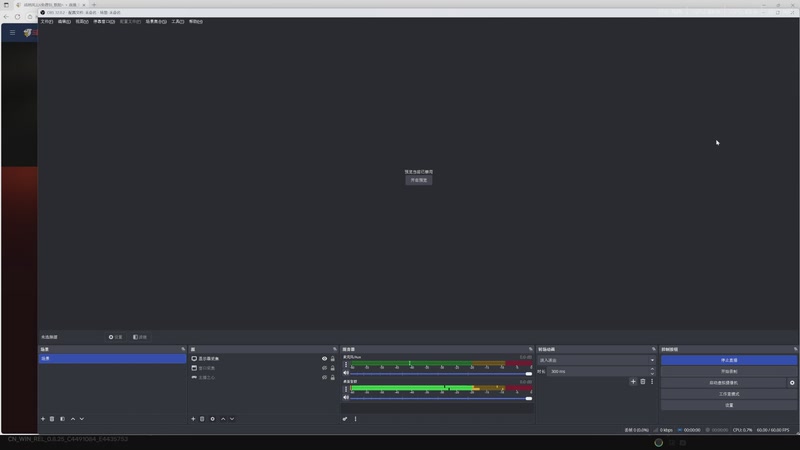Open a new browser tab behind OBS
The height and width of the screenshot is (450, 800).
click(94, 5)
